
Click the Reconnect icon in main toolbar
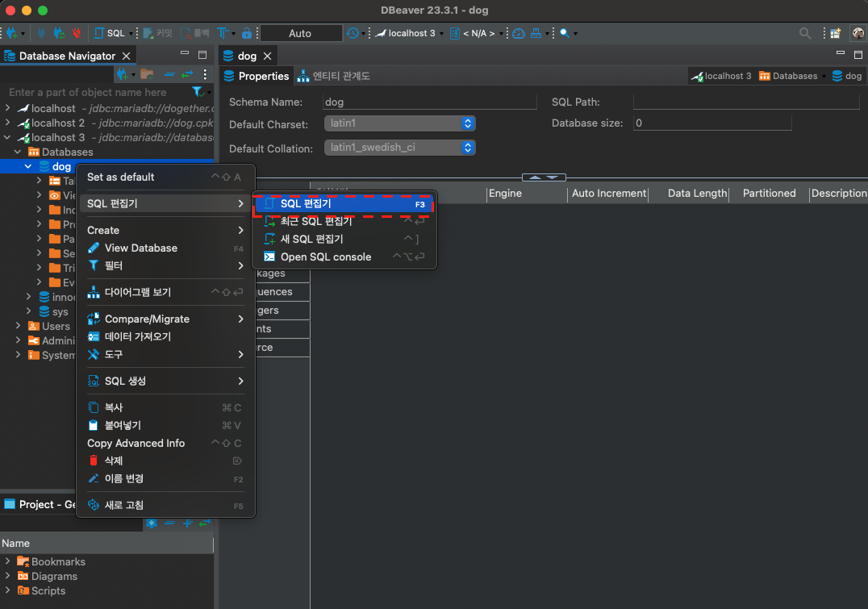point(59,33)
